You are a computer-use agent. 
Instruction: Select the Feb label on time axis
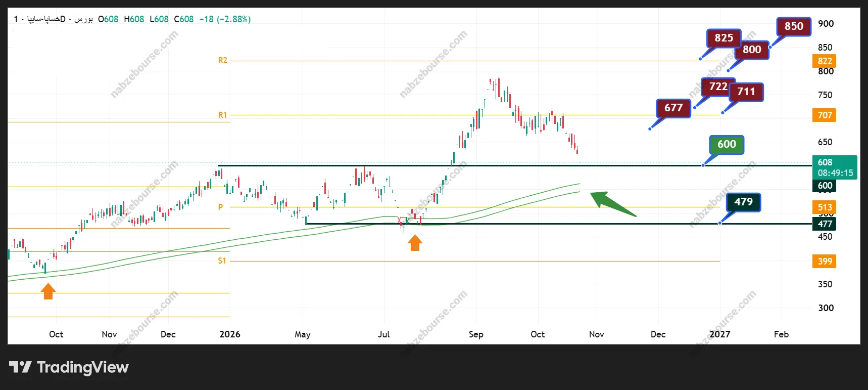click(x=782, y=334)
